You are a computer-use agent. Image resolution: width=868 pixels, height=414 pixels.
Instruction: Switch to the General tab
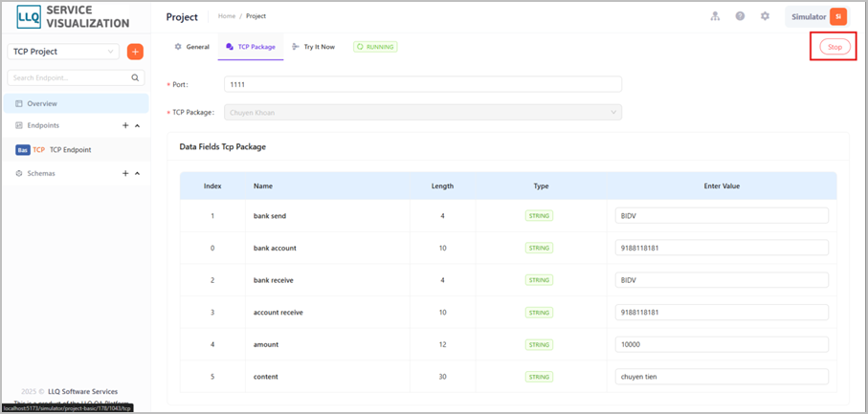[x=192, y=47]
